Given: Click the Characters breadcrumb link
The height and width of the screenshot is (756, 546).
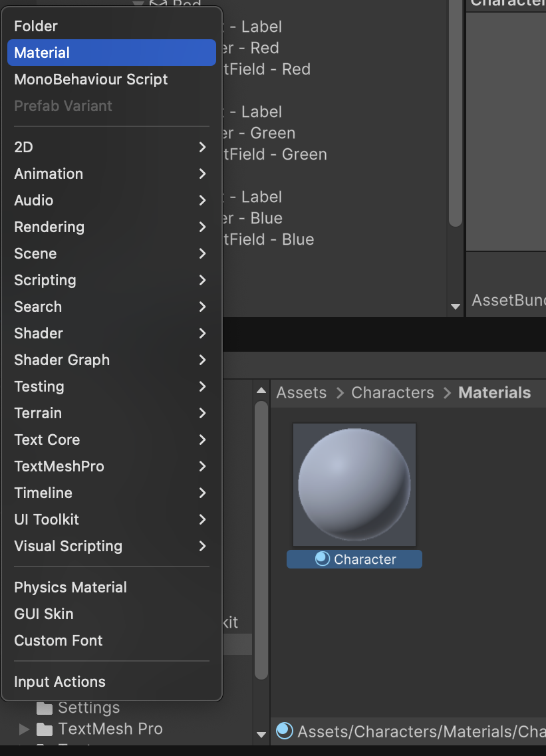Looking at the screenshot, I should [x=392, y=393].
